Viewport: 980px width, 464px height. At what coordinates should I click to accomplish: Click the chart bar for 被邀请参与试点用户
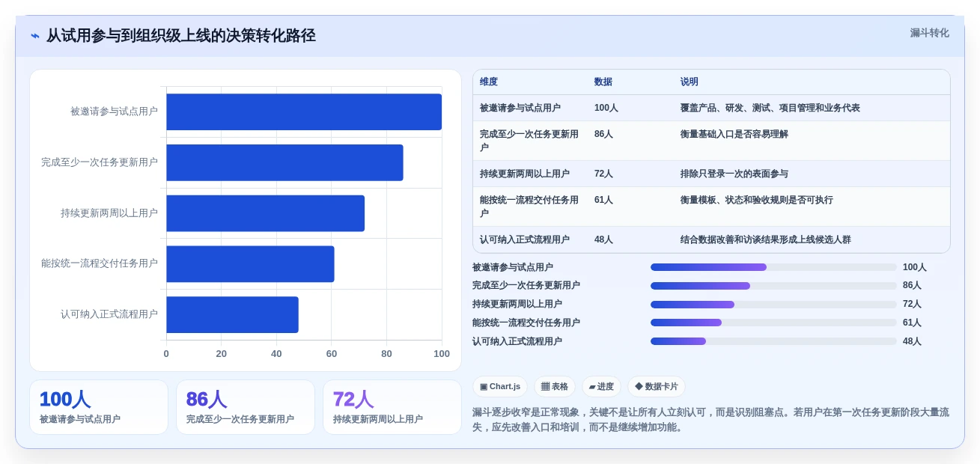304,112
